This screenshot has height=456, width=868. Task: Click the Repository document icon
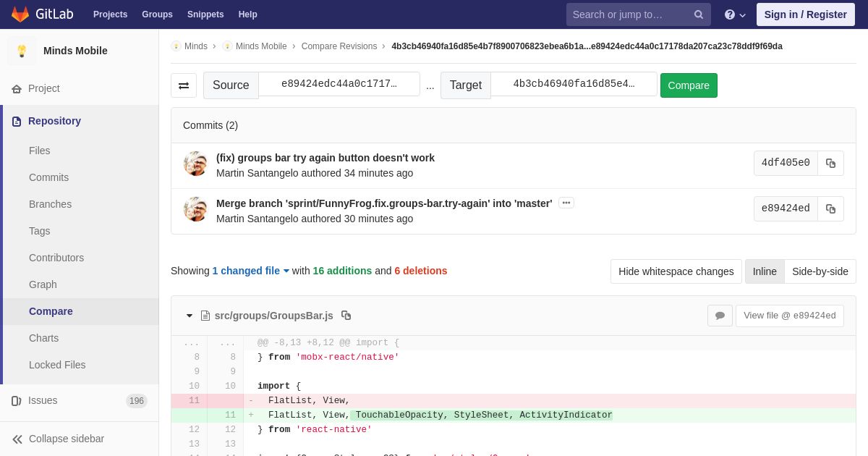click(17, 121)
